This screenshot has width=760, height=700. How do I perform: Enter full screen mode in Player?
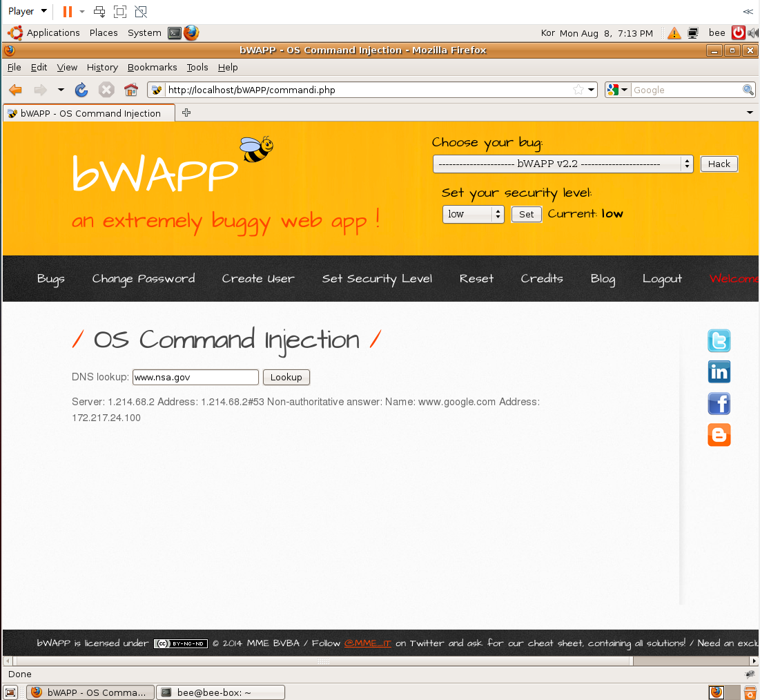(119, 11)
